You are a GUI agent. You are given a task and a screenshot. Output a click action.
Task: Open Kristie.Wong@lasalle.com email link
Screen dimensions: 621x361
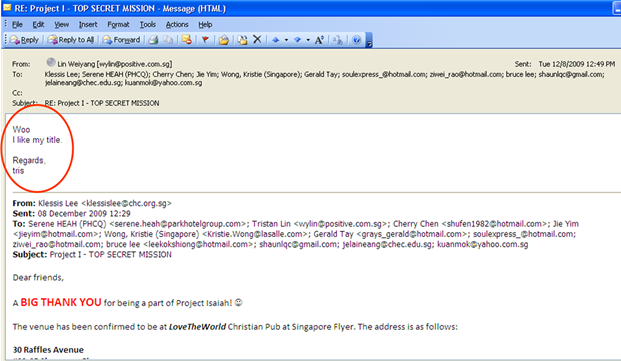tap(255, 234)
